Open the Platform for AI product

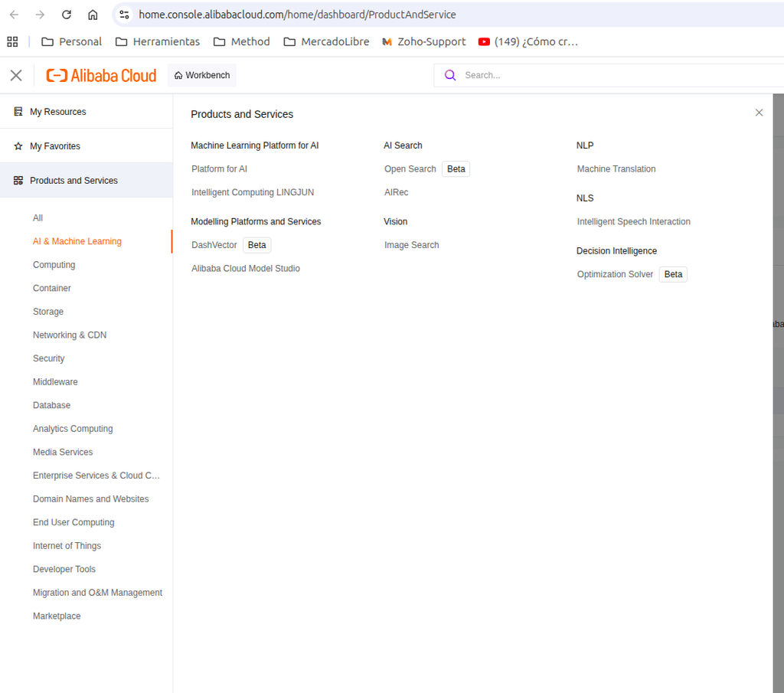coord(219,169)
